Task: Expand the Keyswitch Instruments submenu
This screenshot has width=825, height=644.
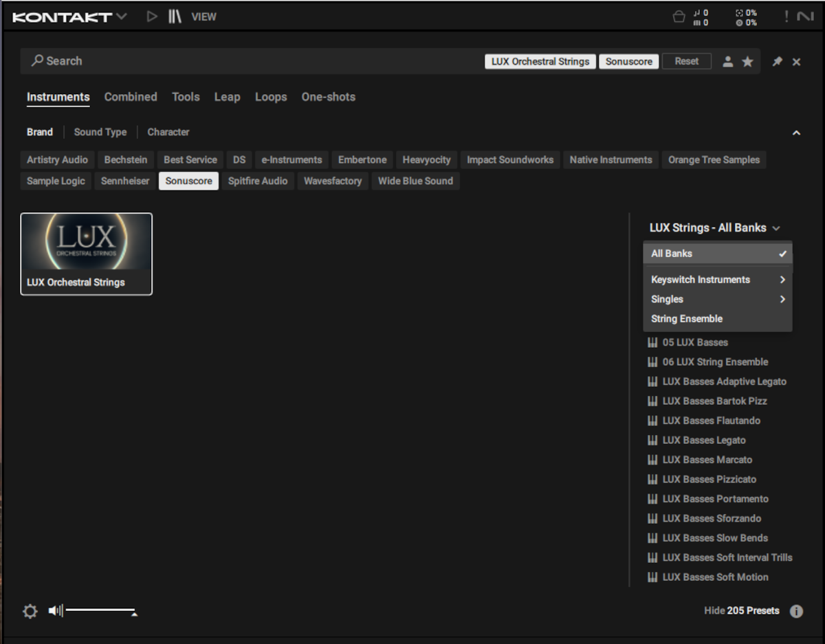Action: pyautogui.click(x=717, y=280)
